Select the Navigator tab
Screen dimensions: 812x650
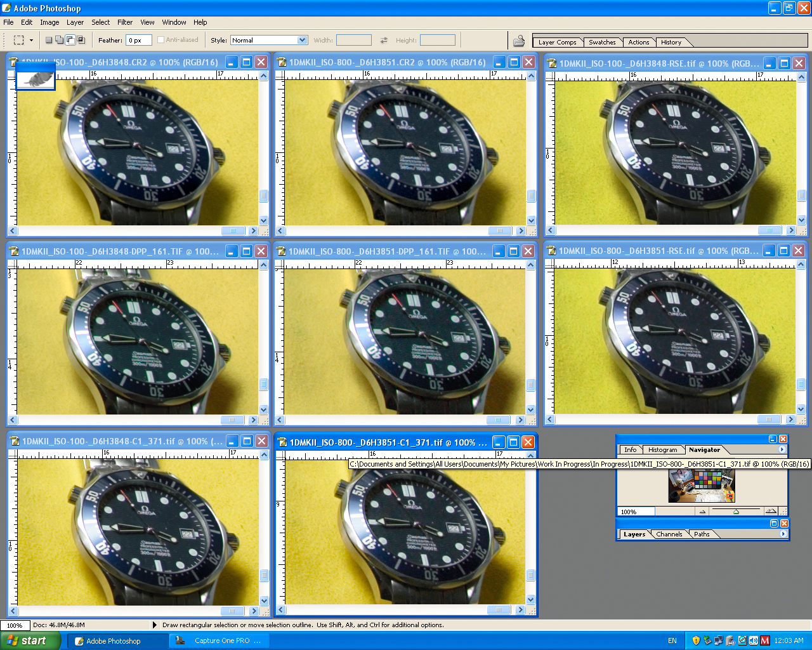(705, 449)
